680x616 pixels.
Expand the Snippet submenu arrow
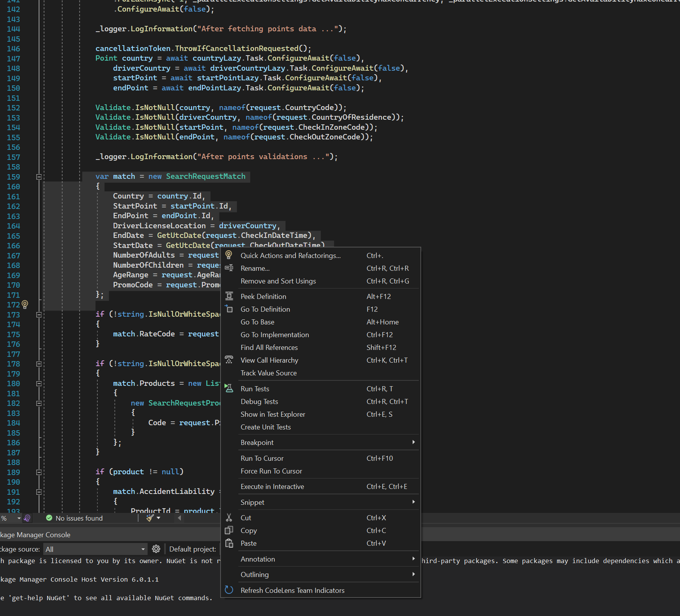pyautogui.click(x=413, y=502)
